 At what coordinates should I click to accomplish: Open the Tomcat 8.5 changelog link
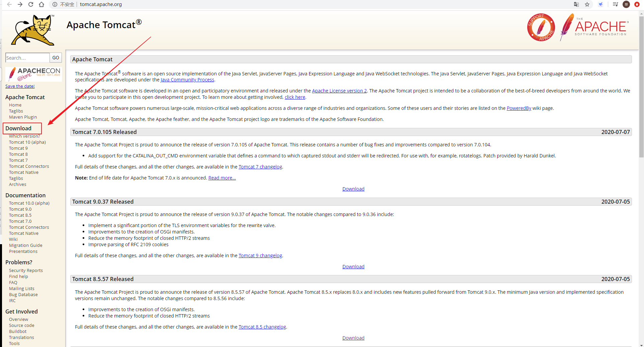(x=262, y=327)
